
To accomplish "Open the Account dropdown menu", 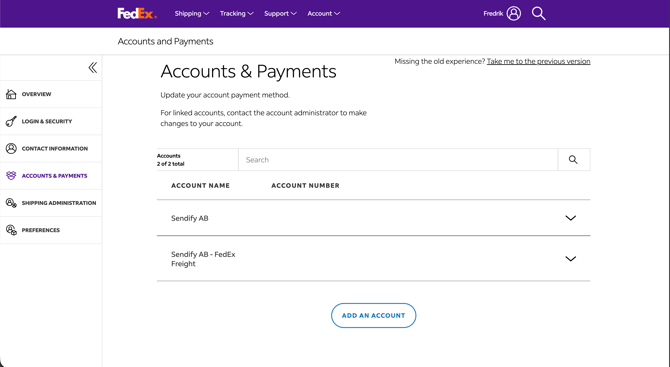I will [323, 14].
